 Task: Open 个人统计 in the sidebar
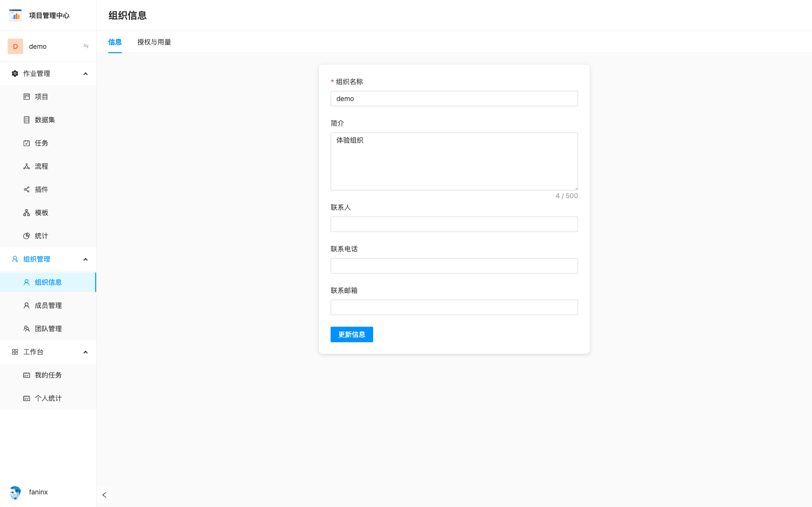[x=48, y=398]
